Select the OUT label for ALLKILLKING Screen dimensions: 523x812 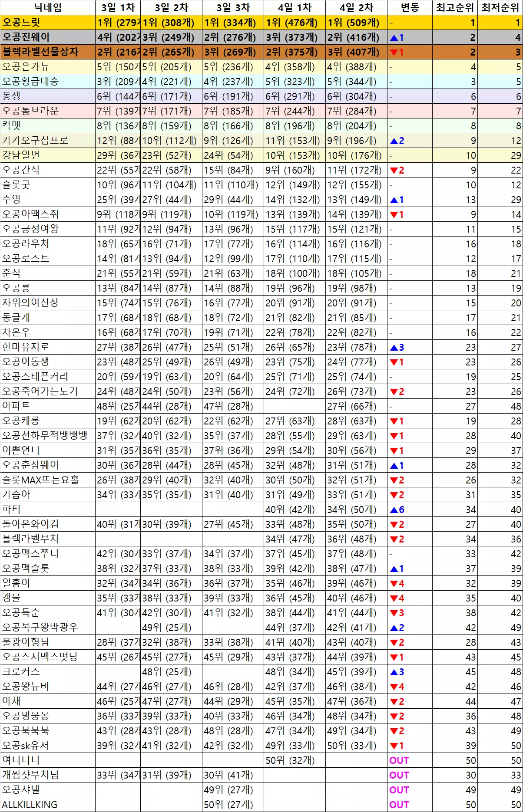click(399, 805)
